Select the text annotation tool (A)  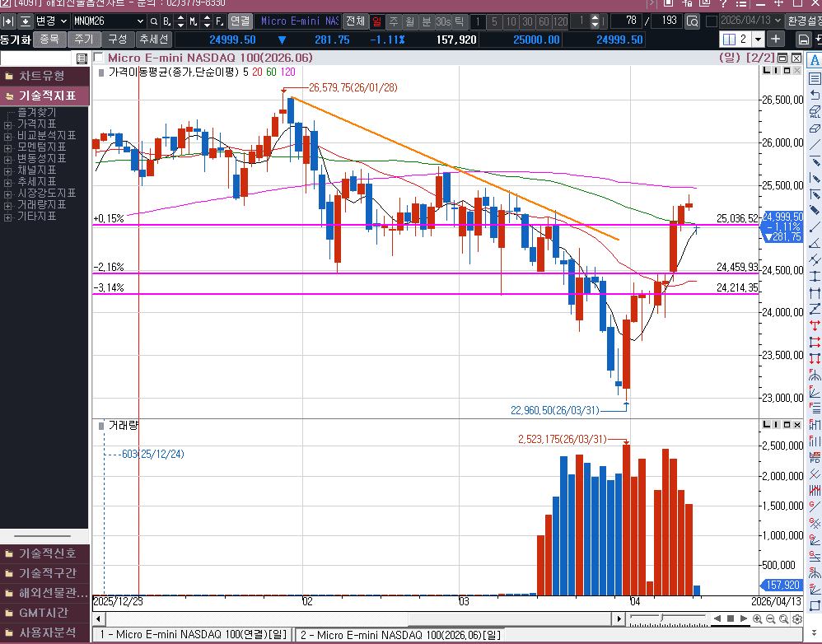[815, 59]
